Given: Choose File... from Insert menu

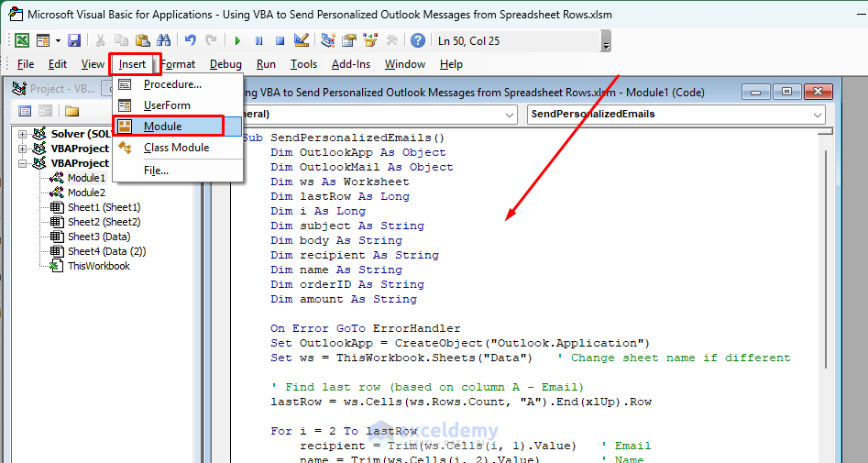Looking at the screenshot, I should coord(178,171).
